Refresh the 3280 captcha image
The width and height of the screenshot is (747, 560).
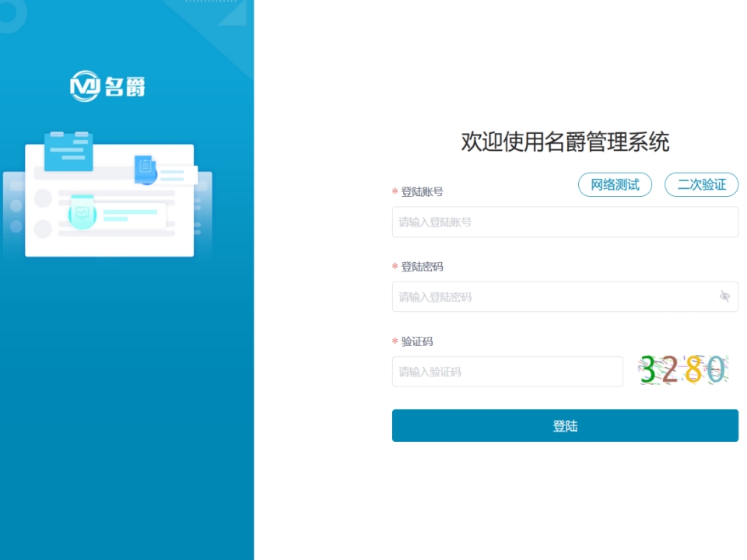(683, 370)
